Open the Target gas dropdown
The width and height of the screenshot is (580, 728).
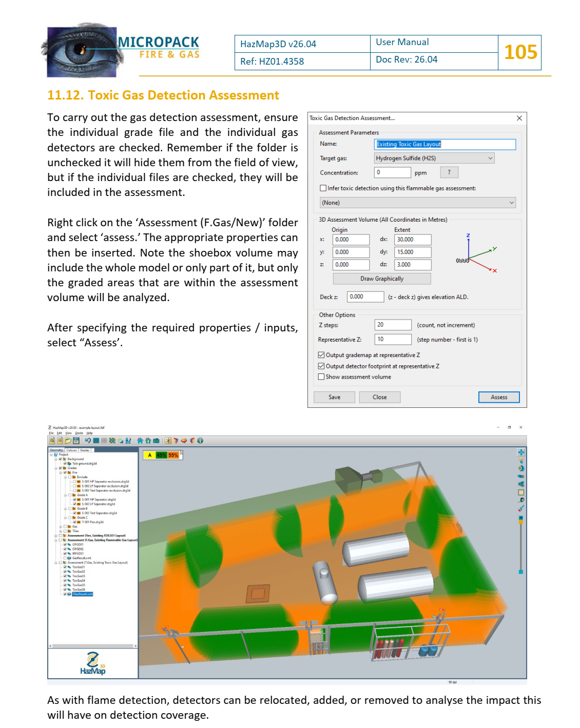[434, 159]
